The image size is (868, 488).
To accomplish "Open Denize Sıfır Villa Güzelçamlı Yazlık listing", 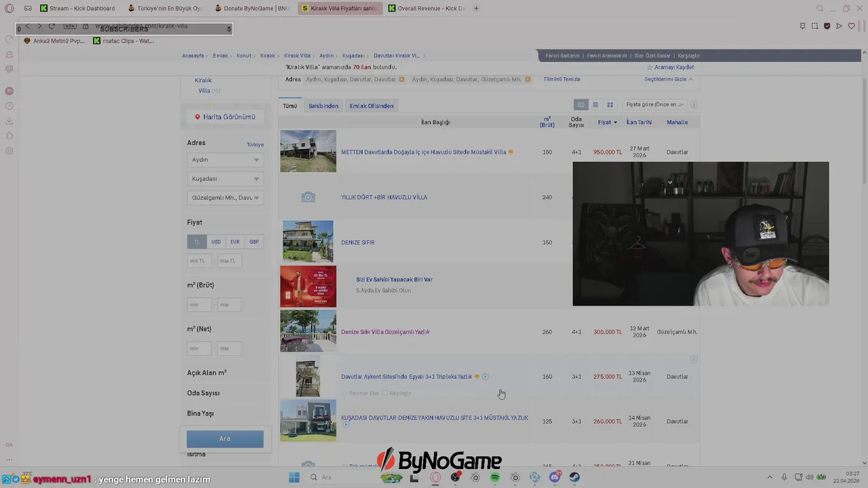I will click(385, 332).
